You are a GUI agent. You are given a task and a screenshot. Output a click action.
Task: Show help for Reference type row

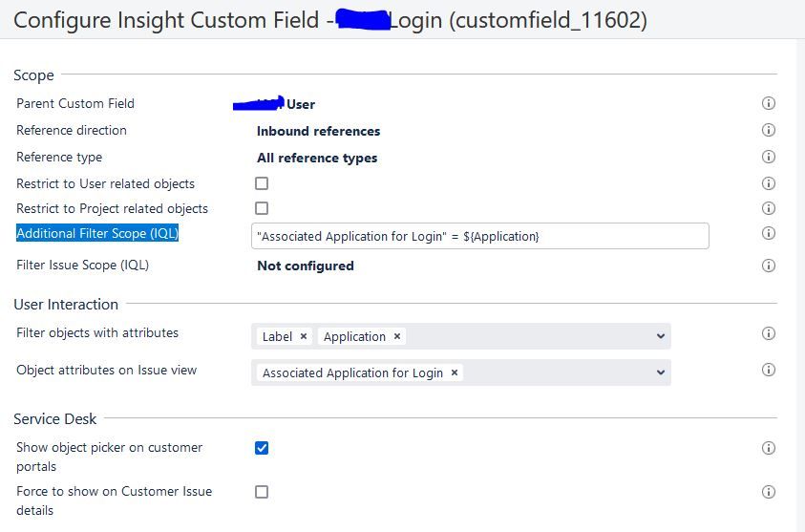(x=768, y=157)
